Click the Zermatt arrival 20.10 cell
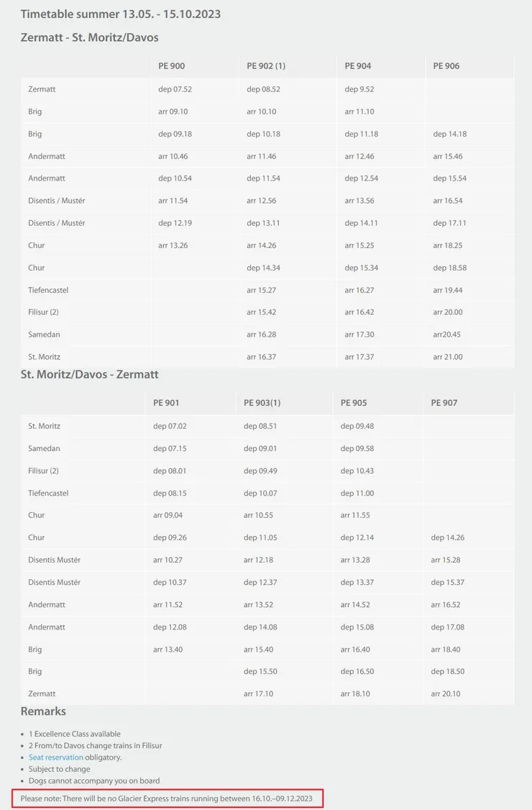 (x=446, y=693)
